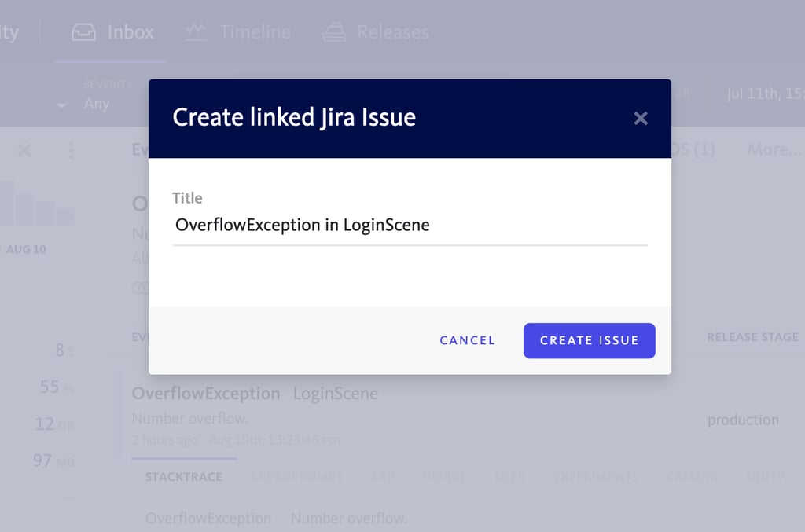Close the Create linked Jira Issue dialog
The height and width of the screenshot is (532, 805).
point(640,119)
